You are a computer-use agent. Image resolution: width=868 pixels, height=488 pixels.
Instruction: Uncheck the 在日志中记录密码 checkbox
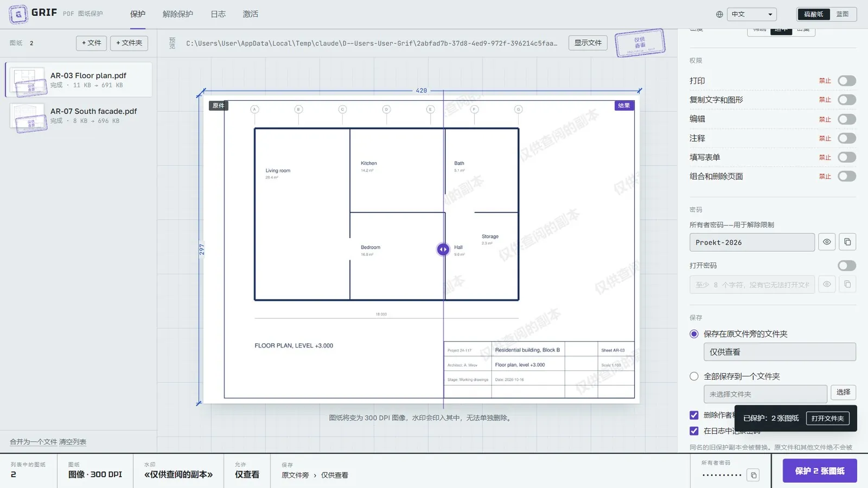[x=694, y=431]
